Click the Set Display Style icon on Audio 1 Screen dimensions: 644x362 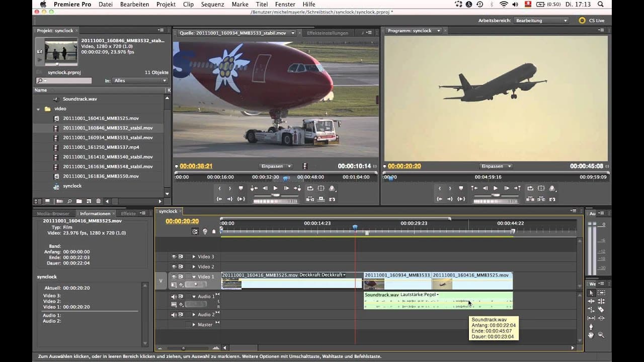pyautogui.click(x=174, y=304)
